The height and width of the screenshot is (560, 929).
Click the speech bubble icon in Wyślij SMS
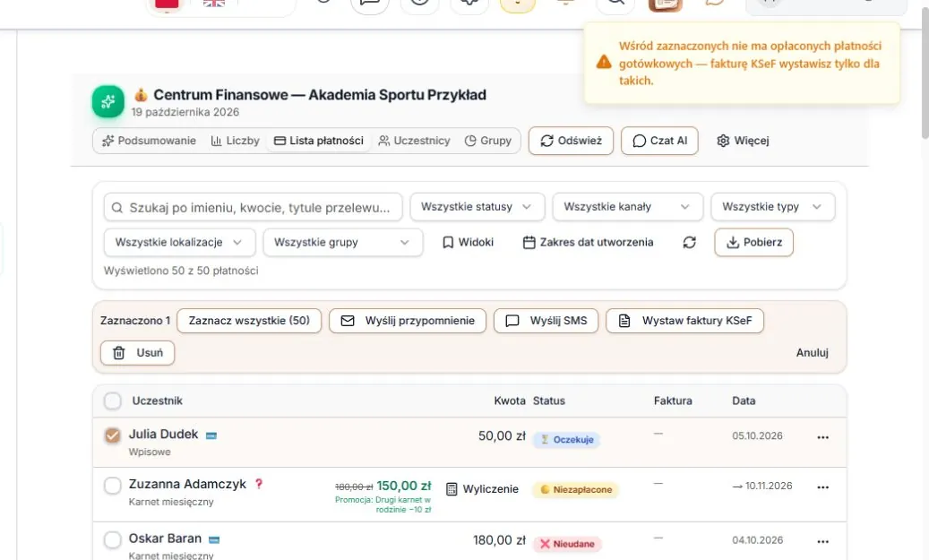(512, 321)
